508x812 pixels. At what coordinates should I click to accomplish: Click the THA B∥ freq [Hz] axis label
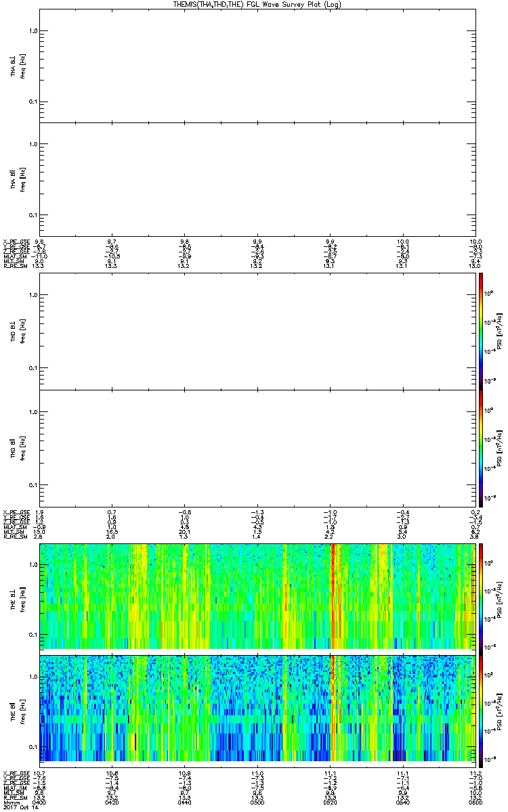click(x=18, y=179)
